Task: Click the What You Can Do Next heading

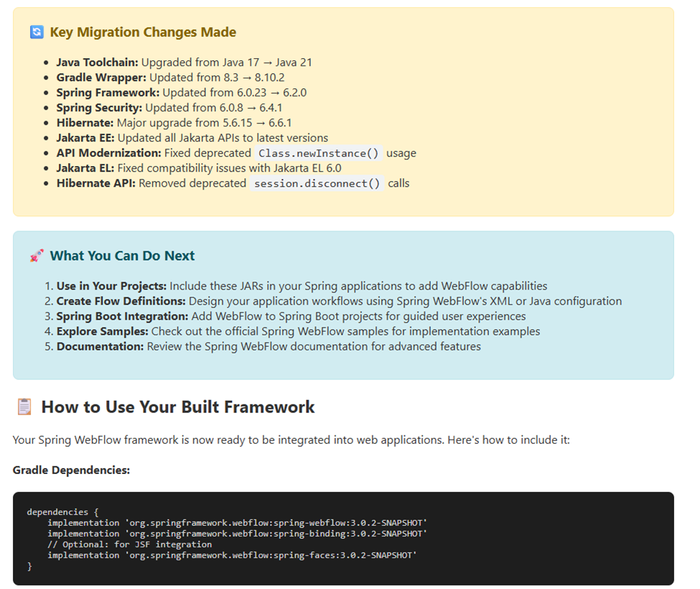Action: click(122, 256)
